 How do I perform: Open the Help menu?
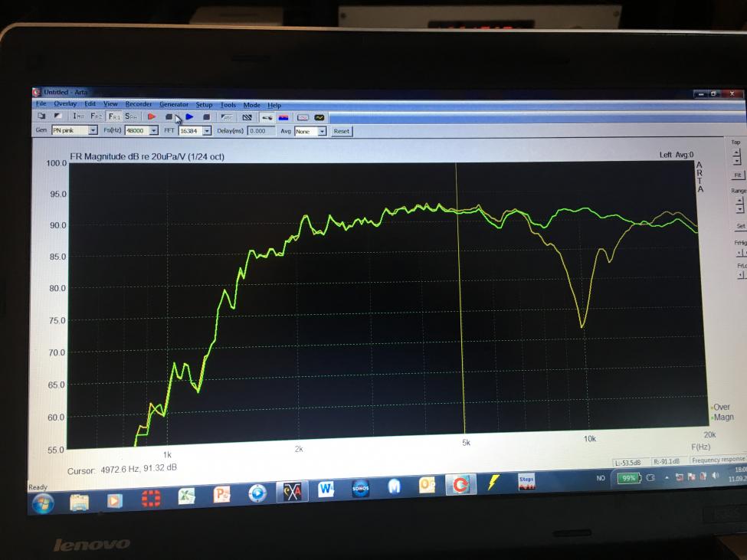click(274, 105)
